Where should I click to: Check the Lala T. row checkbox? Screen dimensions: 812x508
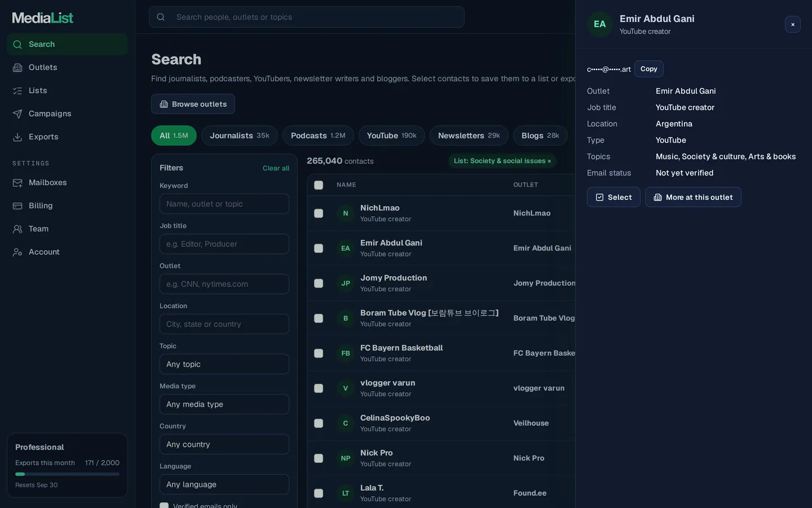[319, 493]
